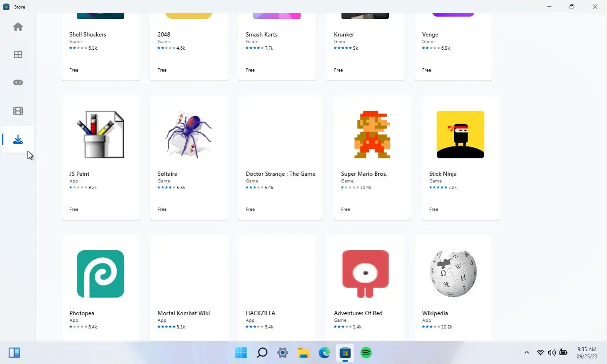Viewport: 607px width, 364px height.
Task: Open the Downloads section in sidebar
Action: (x=18, y=139)
